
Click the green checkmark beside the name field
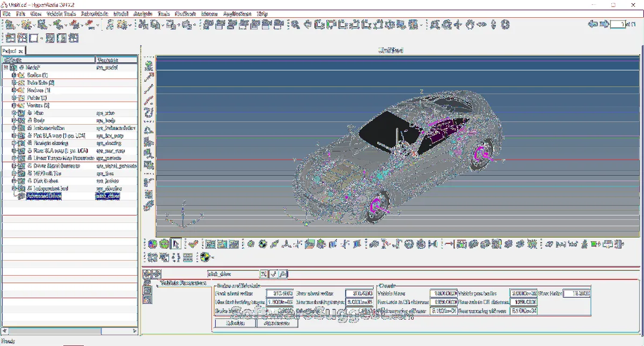[x=274, y=274]
